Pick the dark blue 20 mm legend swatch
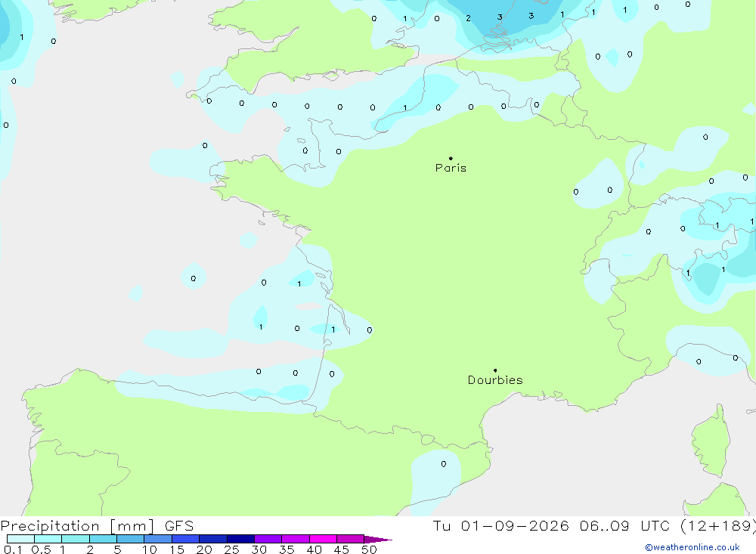 click(x=212, y=539)
